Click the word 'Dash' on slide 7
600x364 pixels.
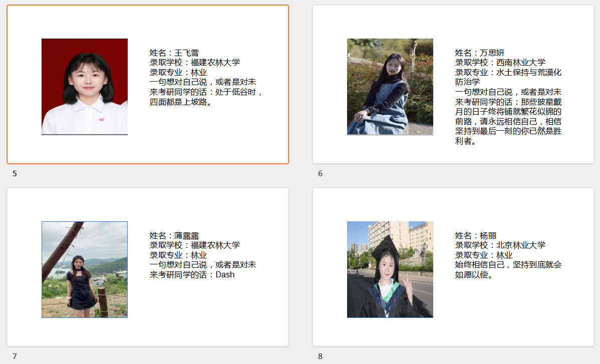(x=225, y=275)
